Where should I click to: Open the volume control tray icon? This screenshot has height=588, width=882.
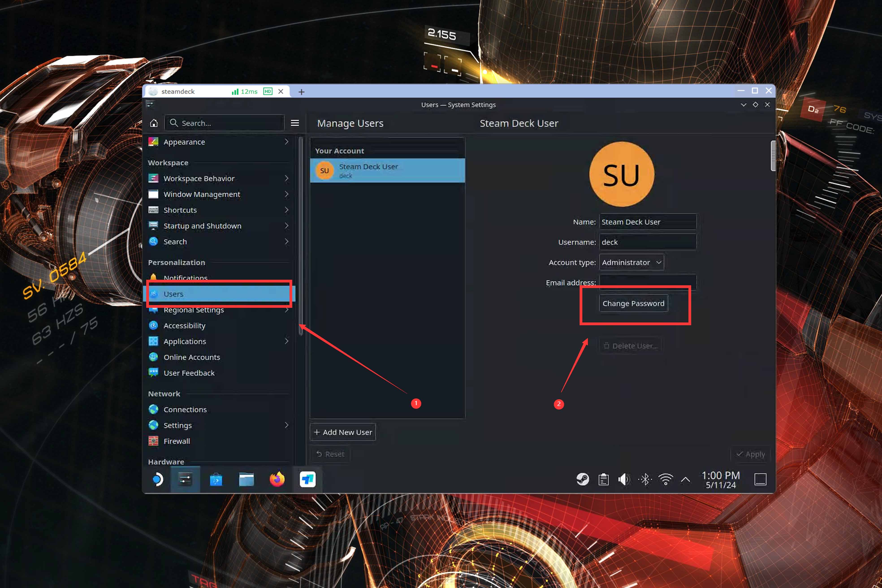click(624, 479)
